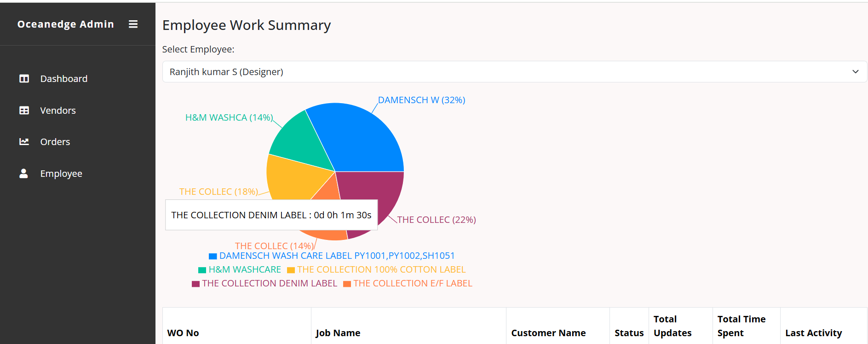Viewport: 868px width, 344px height.
Task: Click the Dashboard columns icon
Action: (24, 79)
